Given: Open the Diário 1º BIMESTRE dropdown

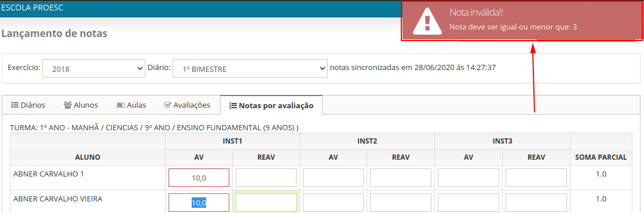Looking at the screenshot, I should pyautogui.click(x=250, y=69).
